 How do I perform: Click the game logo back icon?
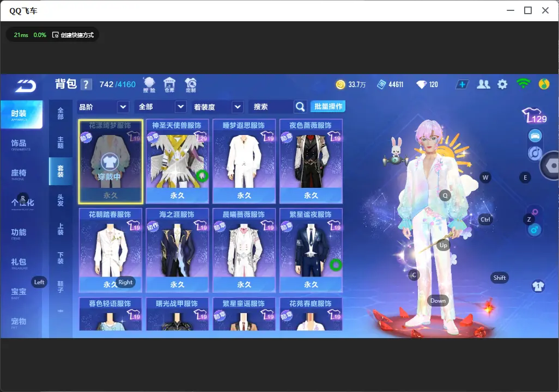[x=25, y=85]
